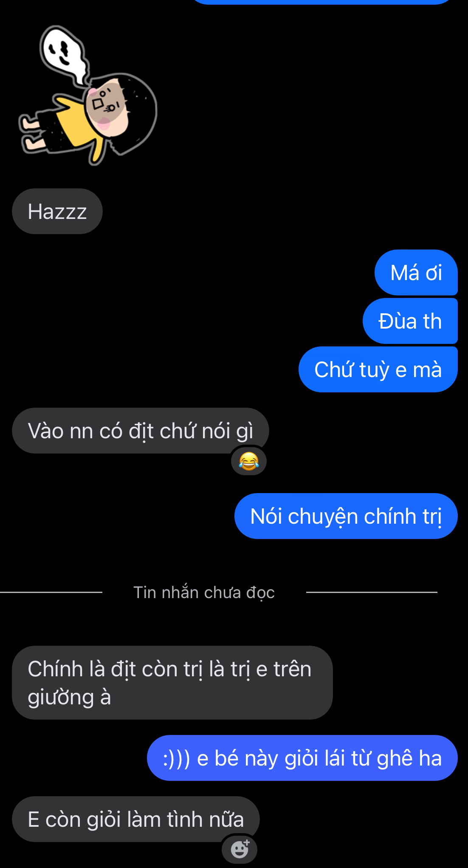Tap the divider line right of unread label
468x868 pixels.
pos(372,592)
